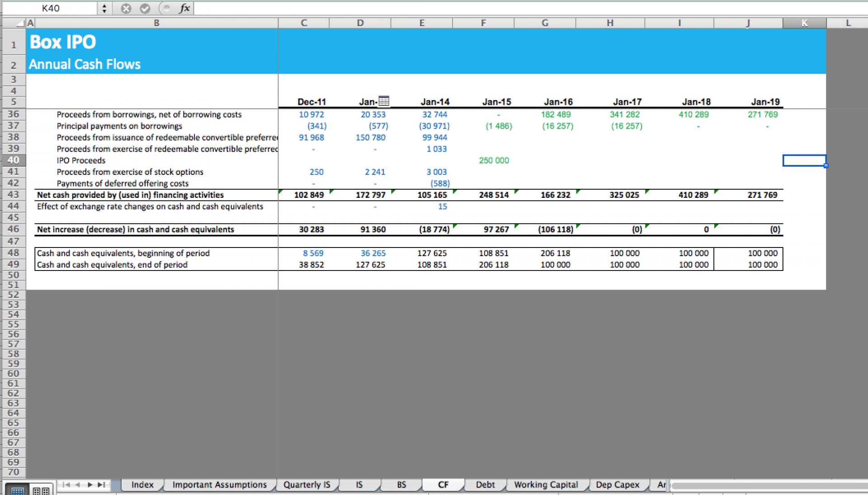Click Net cash provided by financing activities label

tap(130, 195)
